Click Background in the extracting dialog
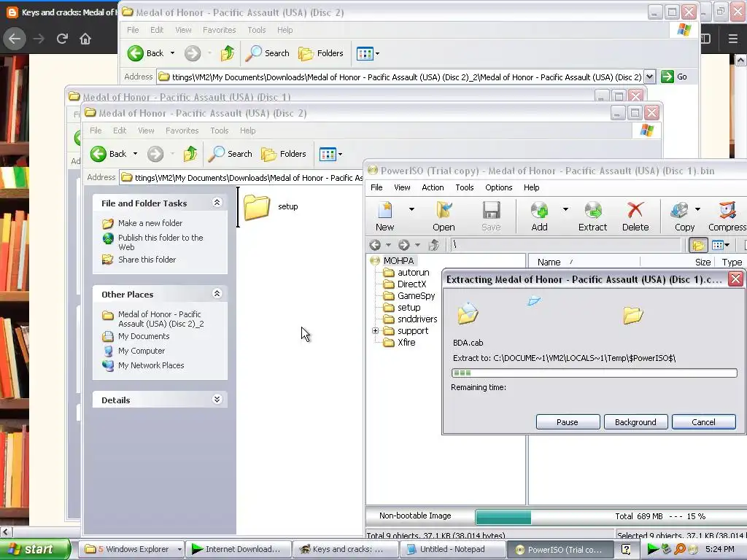747x560 pixels. [x=635, y=422]
